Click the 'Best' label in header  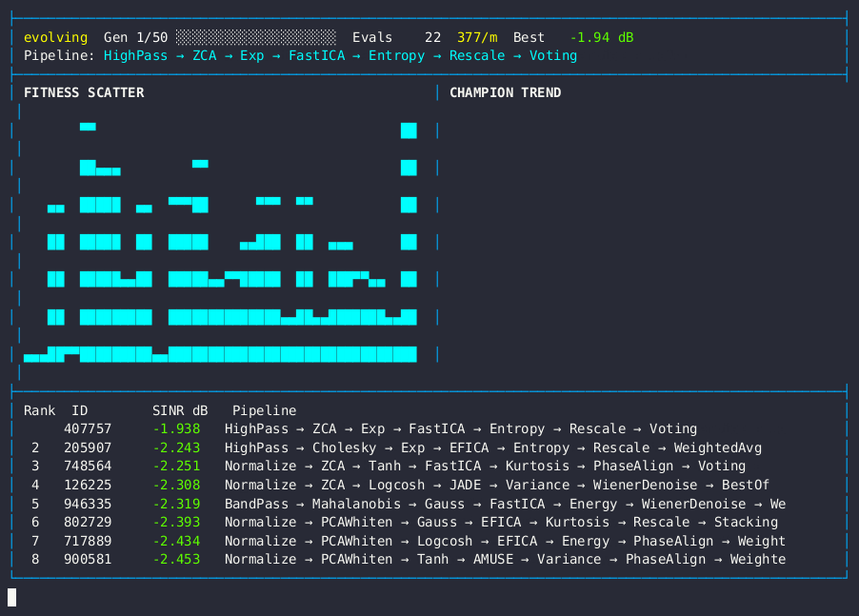click(529, 37)
